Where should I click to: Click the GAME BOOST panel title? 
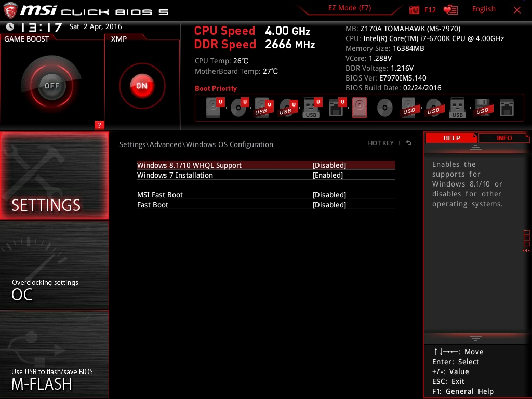click(x=26, y=39)
